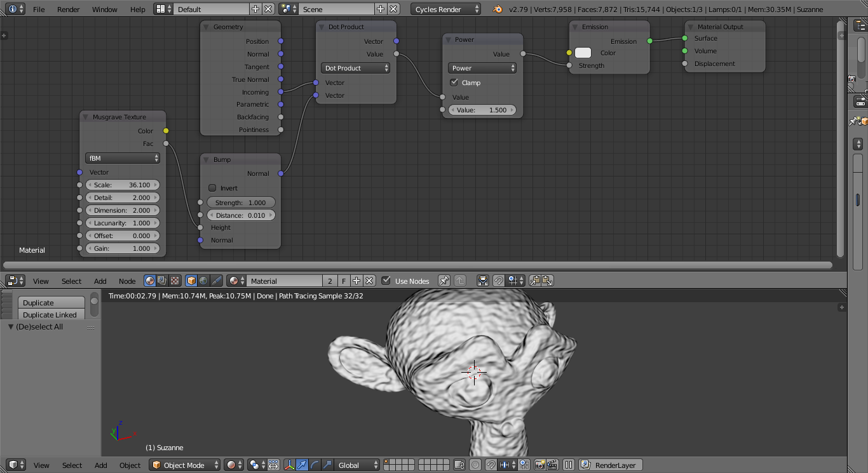Adjust Power node Value 1.500 field
The width and height of the screenshot is (868, 473).
[482, 110]
